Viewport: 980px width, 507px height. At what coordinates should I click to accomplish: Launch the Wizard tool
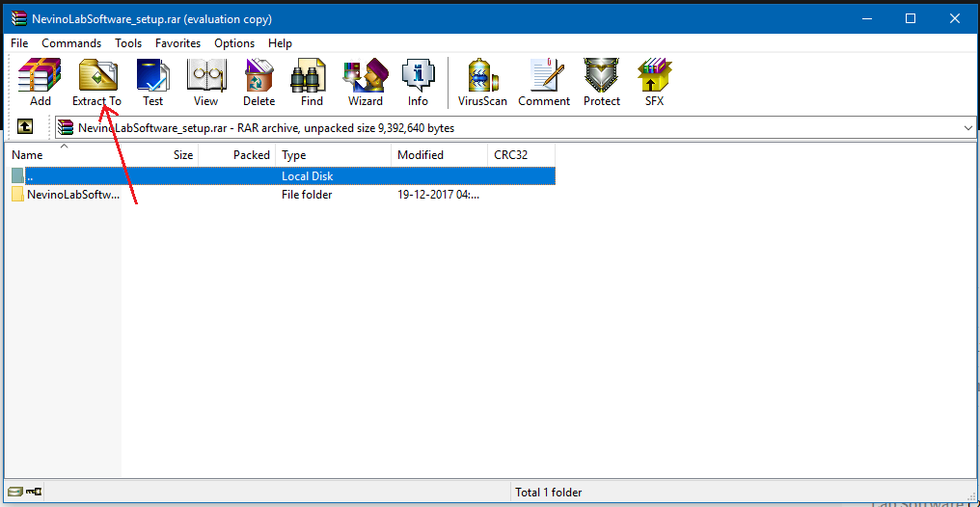(x=366, y=81)
